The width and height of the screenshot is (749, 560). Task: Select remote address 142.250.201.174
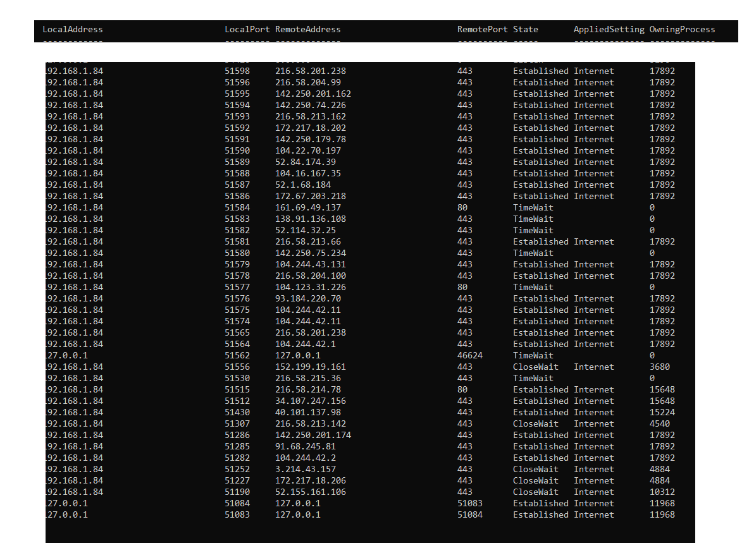click(x=313, y=435)
